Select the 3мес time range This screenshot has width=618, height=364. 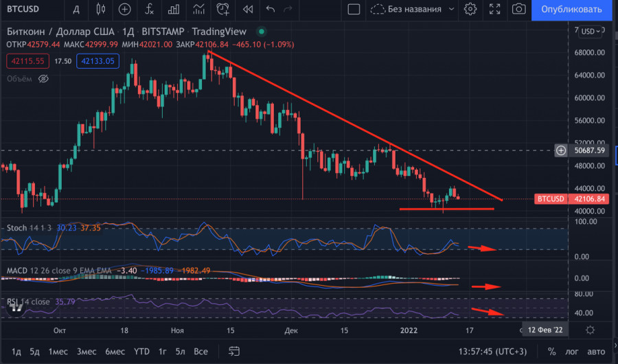pos(87,352)
